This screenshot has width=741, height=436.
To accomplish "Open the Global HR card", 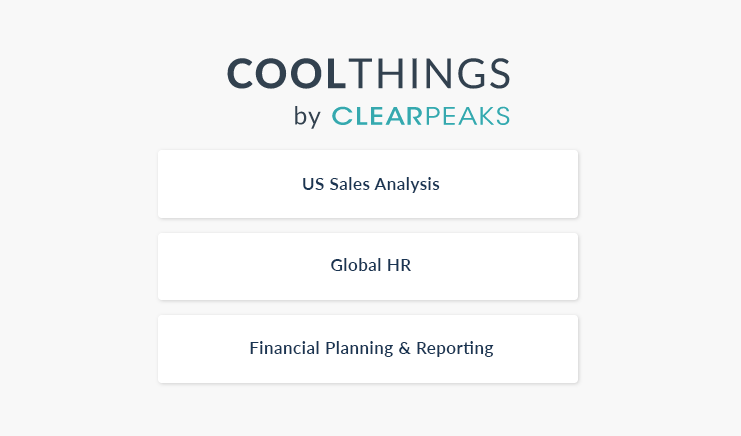I will 368,266.
